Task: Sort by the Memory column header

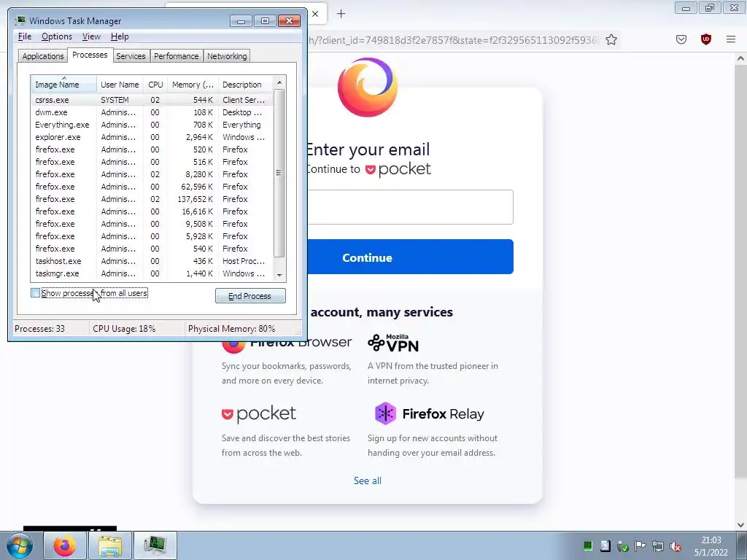Action: click(x=193, y=85)
